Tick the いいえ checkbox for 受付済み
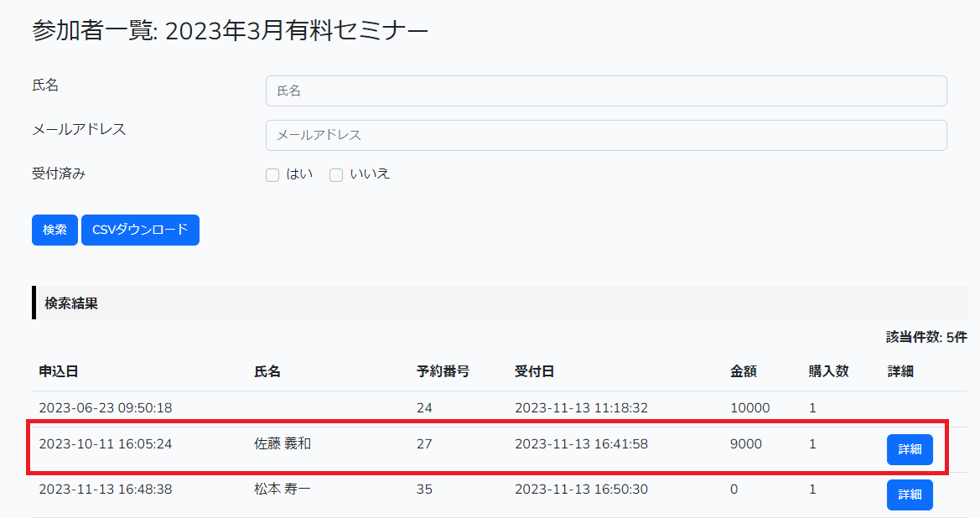 (x=336, y=175)
